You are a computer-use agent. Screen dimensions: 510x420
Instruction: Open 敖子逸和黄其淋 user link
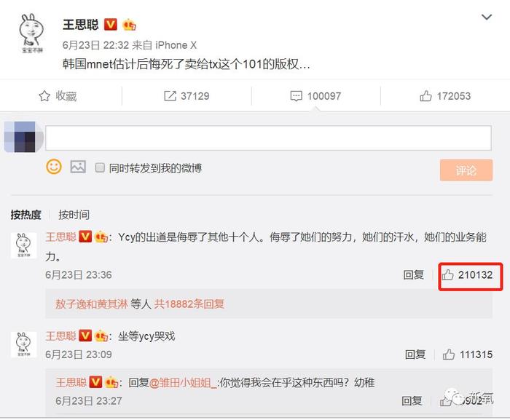click(x=91, y=304)
